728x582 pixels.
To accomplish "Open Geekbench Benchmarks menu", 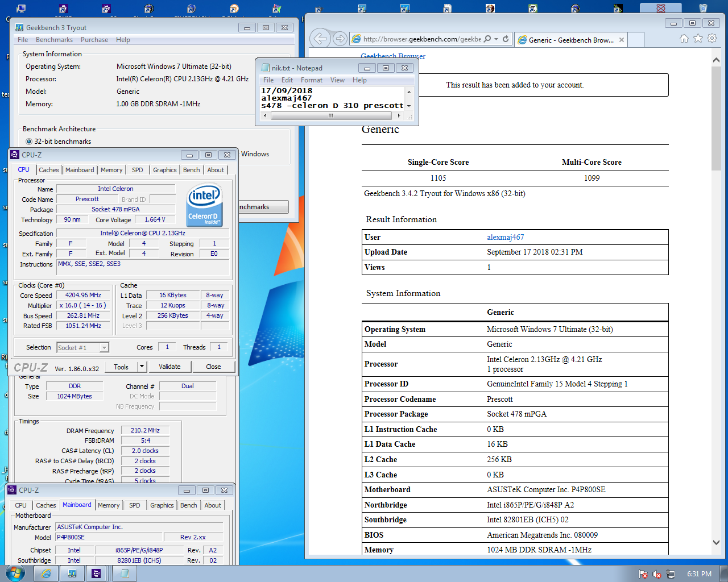I will [x=54, y=40].
